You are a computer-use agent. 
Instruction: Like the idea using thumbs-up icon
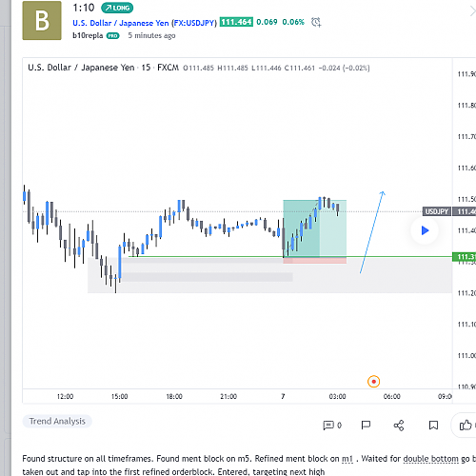(x=466, y=425)
